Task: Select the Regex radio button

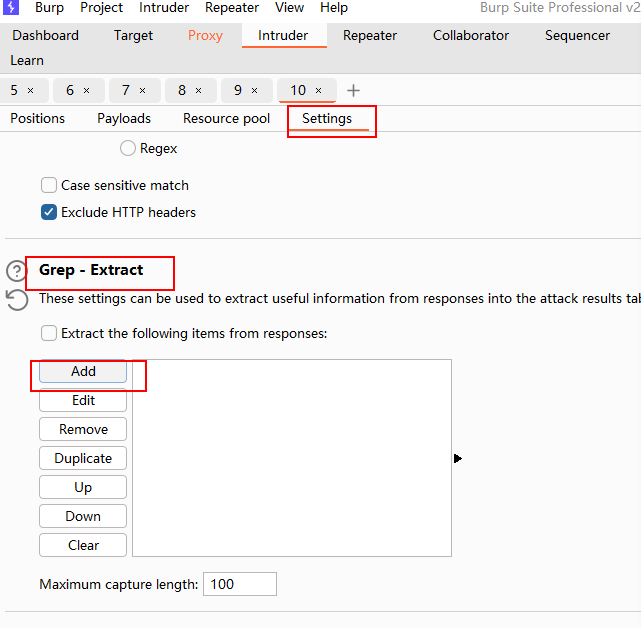Action: point(128,149)
